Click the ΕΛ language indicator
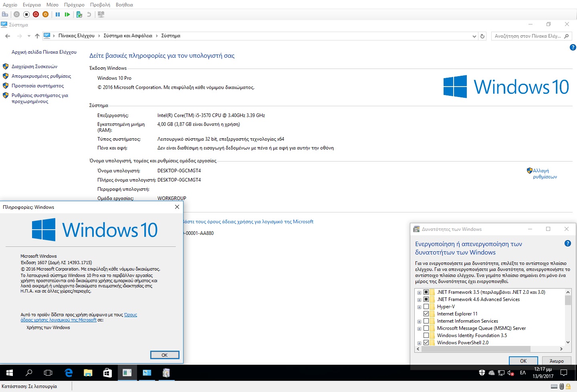Screen dimensions: 577x392 pos(523,373)
